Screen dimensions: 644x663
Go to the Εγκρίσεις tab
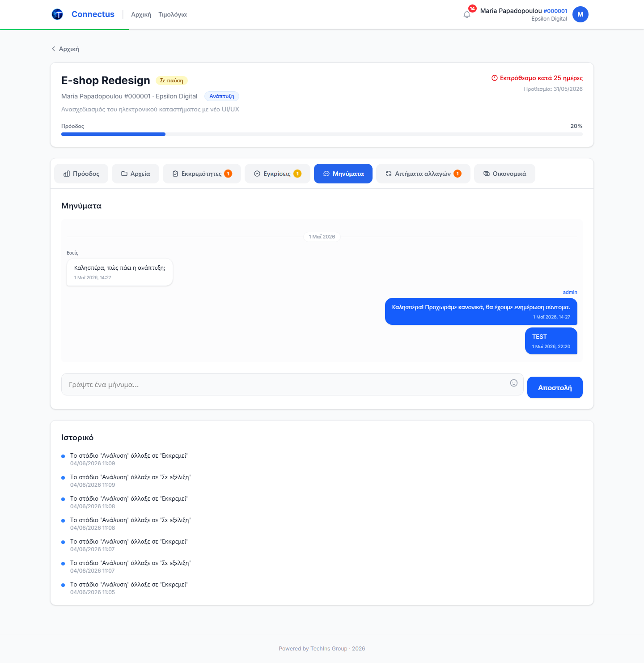tap(277, 174)
